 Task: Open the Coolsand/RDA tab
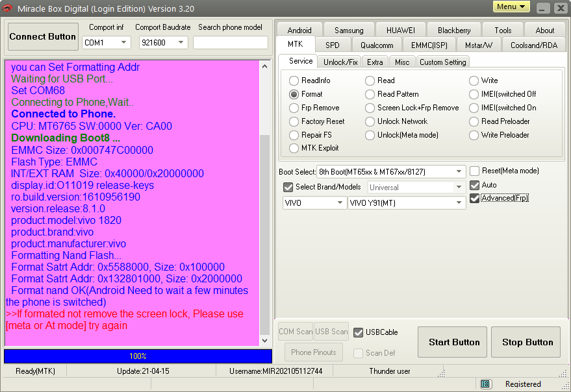tap(534, 45)
